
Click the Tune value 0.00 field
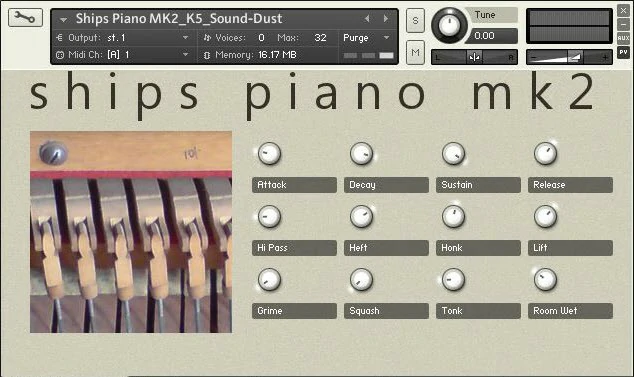point(491,36)
